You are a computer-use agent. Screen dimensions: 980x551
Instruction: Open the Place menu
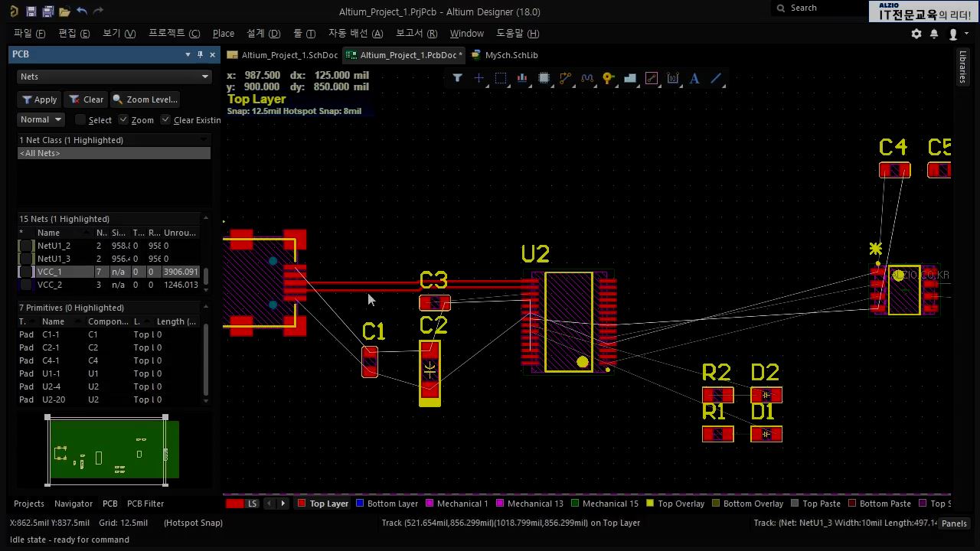[224, 34]
